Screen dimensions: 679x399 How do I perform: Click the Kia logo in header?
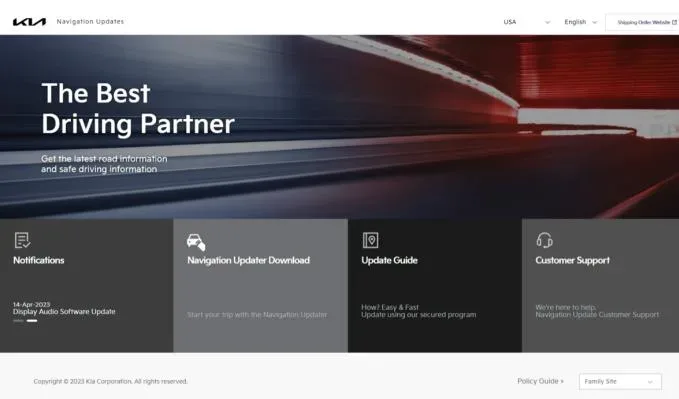(x=29, y=22)
